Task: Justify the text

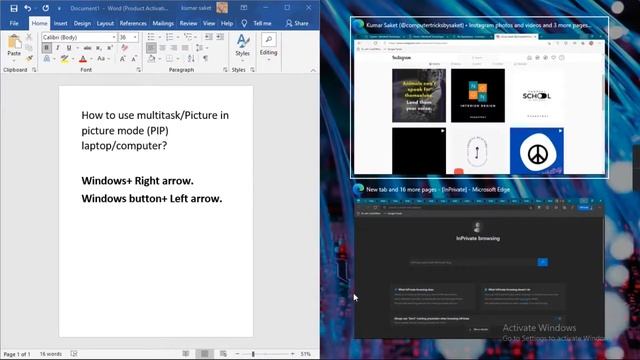Action: [x=185, y=48]
